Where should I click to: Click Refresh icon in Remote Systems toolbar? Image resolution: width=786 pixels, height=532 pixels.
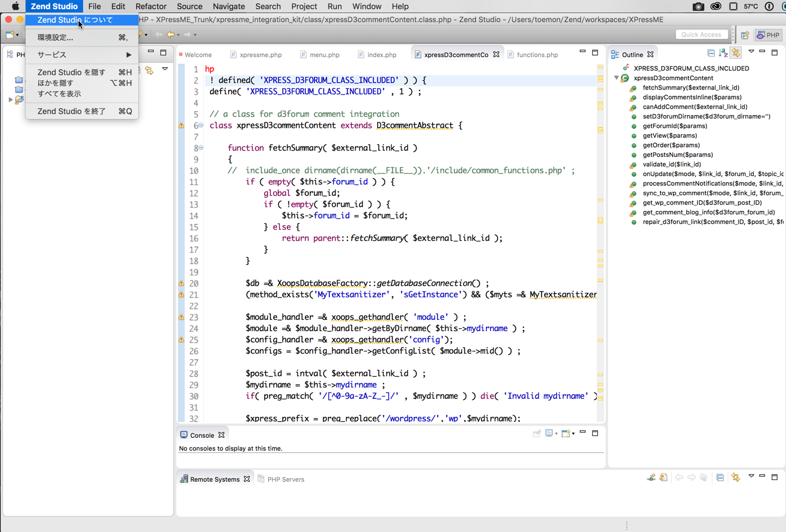coord(663,477)
